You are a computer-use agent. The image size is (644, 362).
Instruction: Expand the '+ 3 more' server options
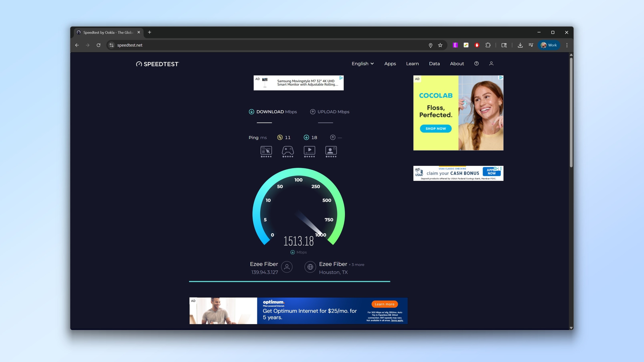coord(357,265)
